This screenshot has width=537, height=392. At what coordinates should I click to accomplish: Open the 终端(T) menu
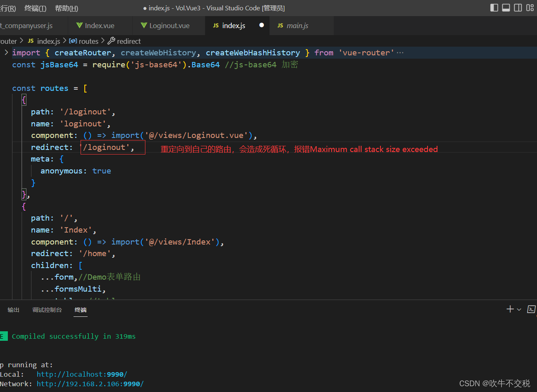pyautogui.click(x=36, y=8)
